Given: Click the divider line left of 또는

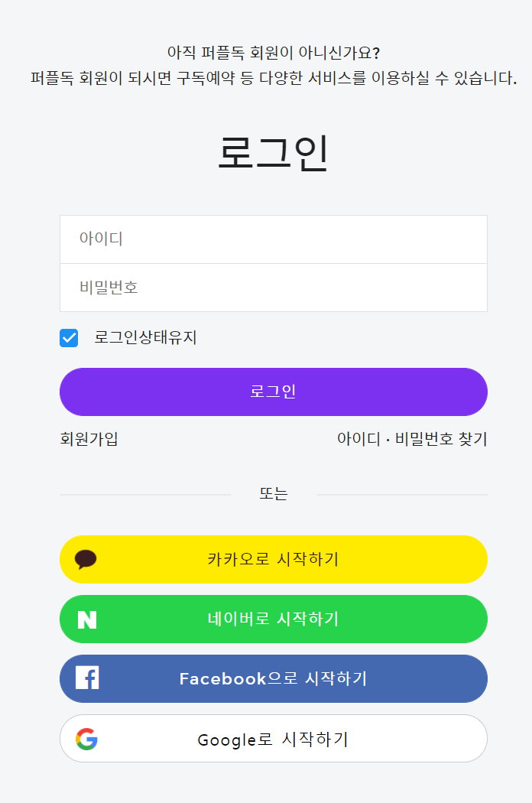Looking at the screenshot, I should pyautogui.click(x=145, y=495).
